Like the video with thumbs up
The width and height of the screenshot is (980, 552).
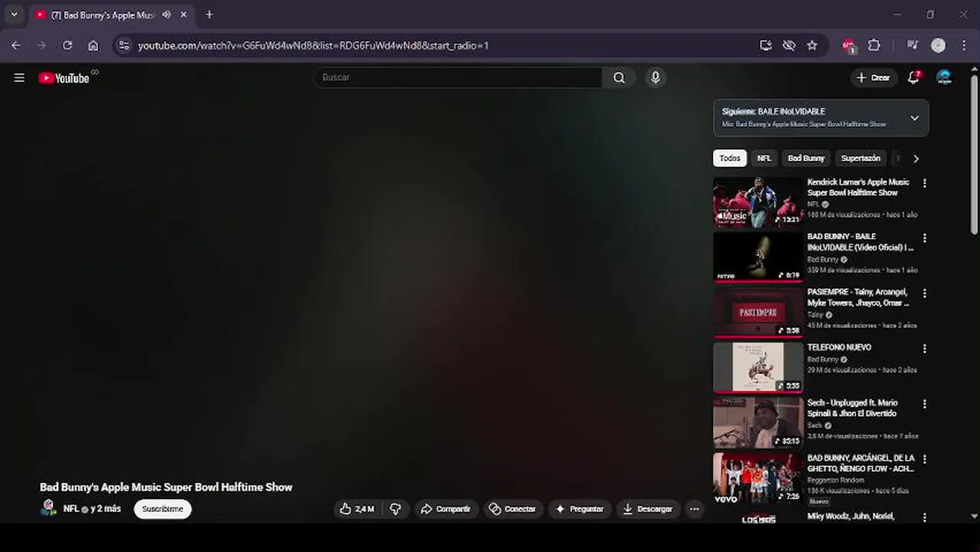coord(356,509)
